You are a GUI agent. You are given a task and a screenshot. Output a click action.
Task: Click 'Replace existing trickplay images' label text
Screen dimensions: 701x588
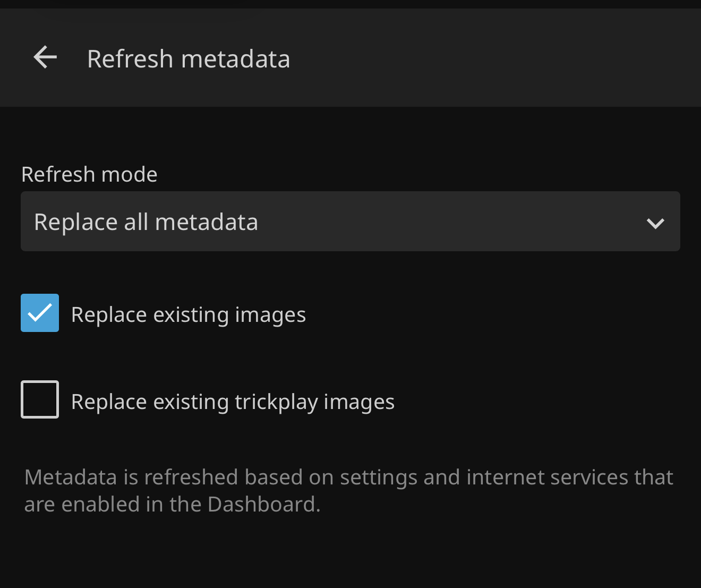coord(233,402)
